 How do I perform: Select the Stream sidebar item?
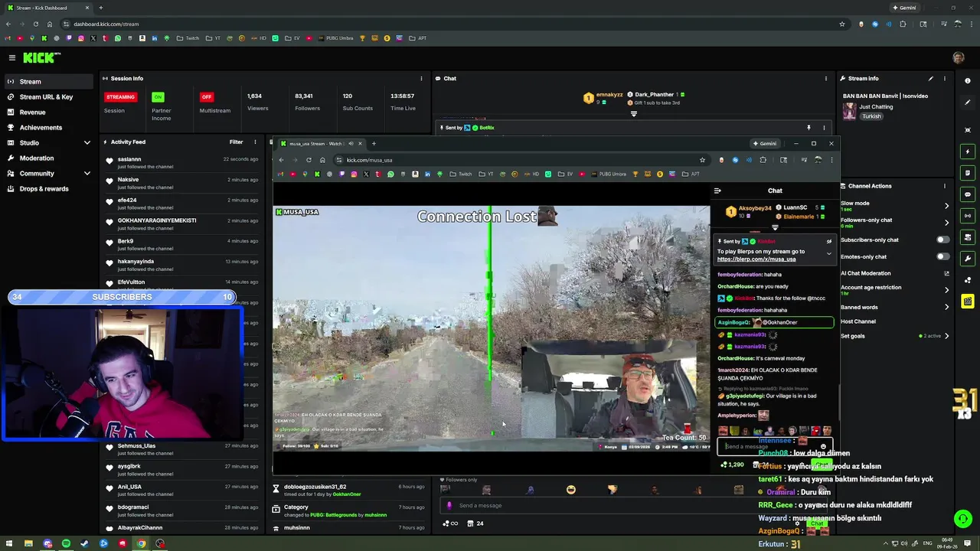48,81
